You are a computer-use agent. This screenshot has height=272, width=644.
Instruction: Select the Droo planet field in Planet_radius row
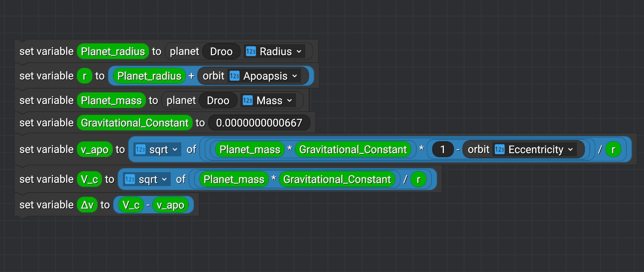pyautogui.click(x=221, y=52)
